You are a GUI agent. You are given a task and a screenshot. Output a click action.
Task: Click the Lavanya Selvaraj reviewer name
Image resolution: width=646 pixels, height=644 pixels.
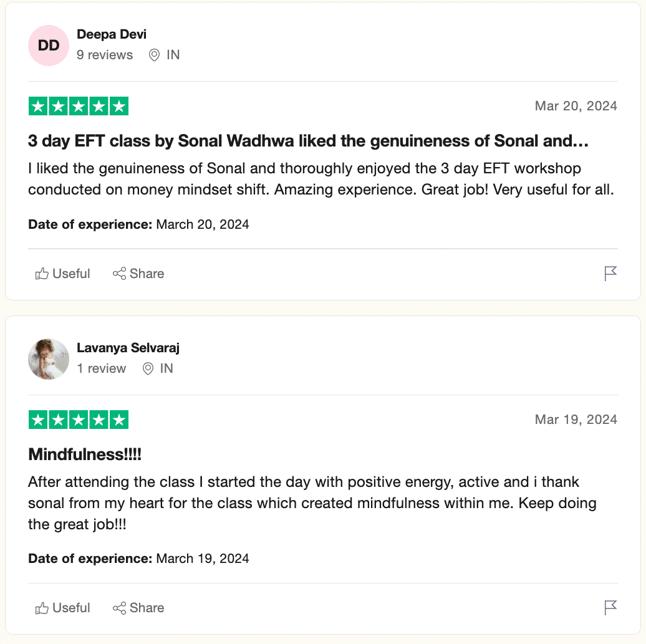coord(128,348)
